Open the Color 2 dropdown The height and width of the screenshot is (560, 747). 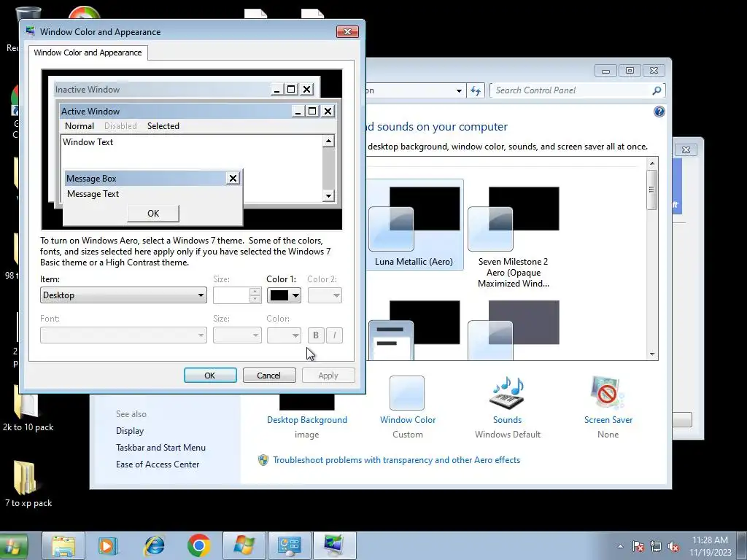coord(325,295)
